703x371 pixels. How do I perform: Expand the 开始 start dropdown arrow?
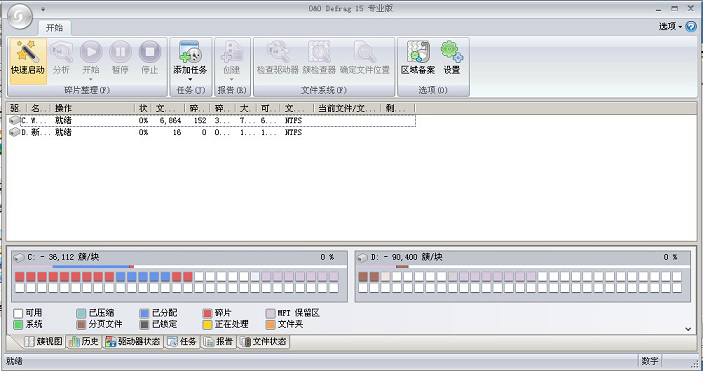91,80
